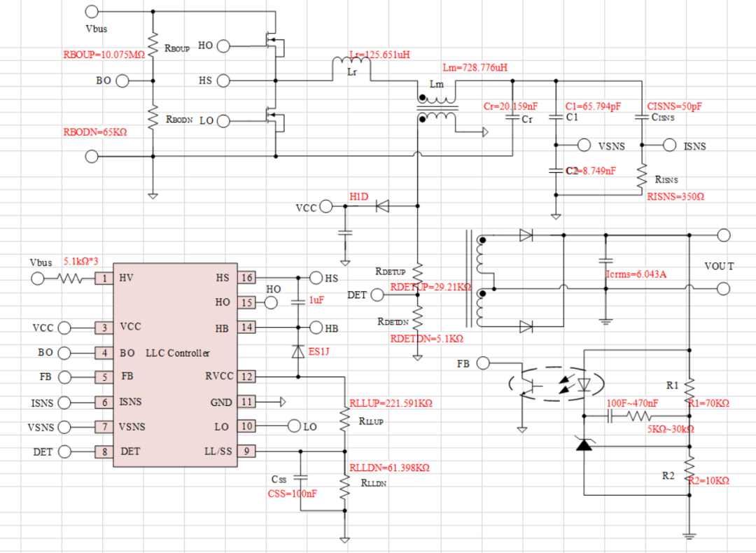756x553 pixels.
Task: Click the red 1uF capacitor value
Action: [x=316, y=300]
